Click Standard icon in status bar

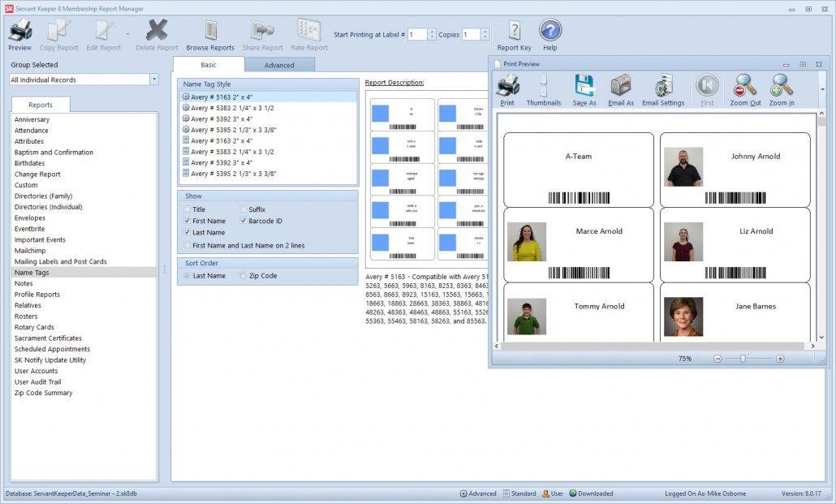[x=506, y=494]
